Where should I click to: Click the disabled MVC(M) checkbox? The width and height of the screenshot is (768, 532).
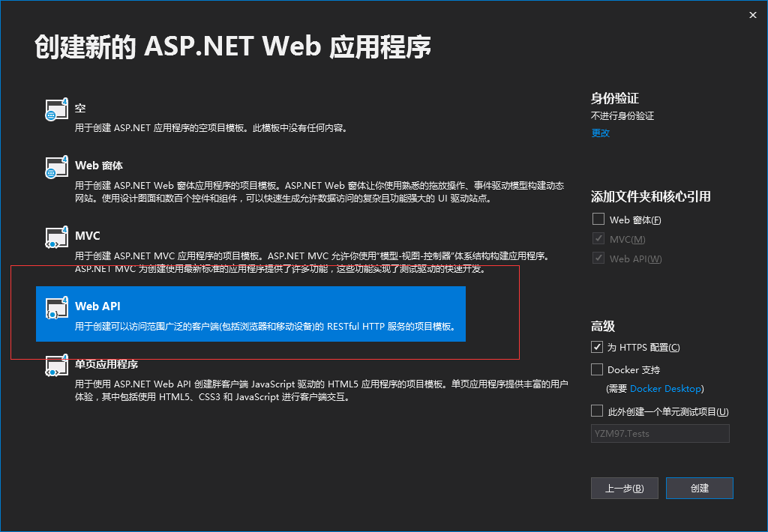point(598,238)
